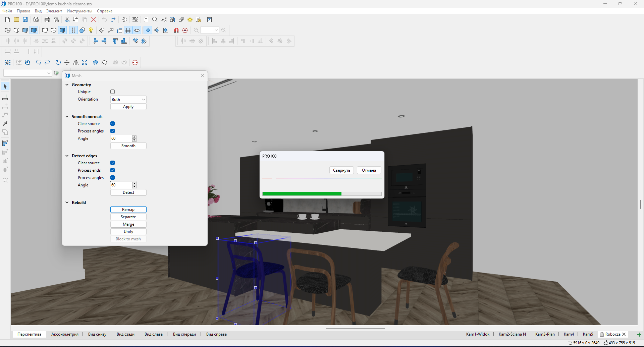644x347 pixels.
Task: Click the circular rotate arrow icon
Action: coord(58,62)
